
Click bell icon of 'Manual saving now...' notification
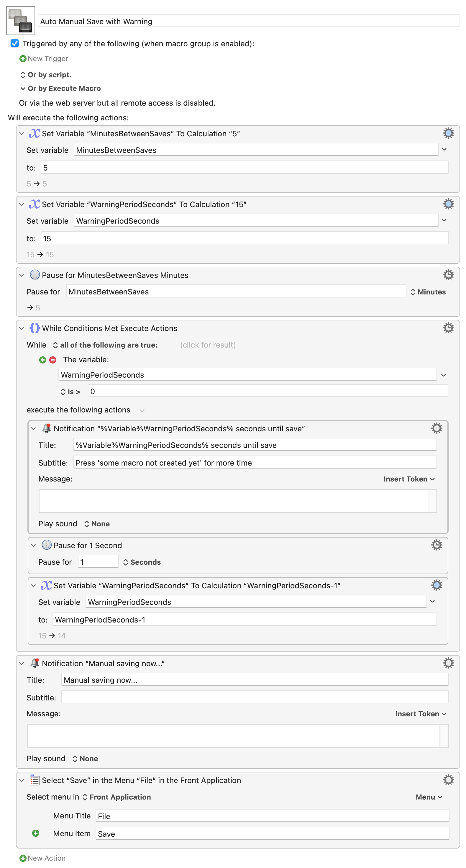pyautogui.click(x=35, y=663)
